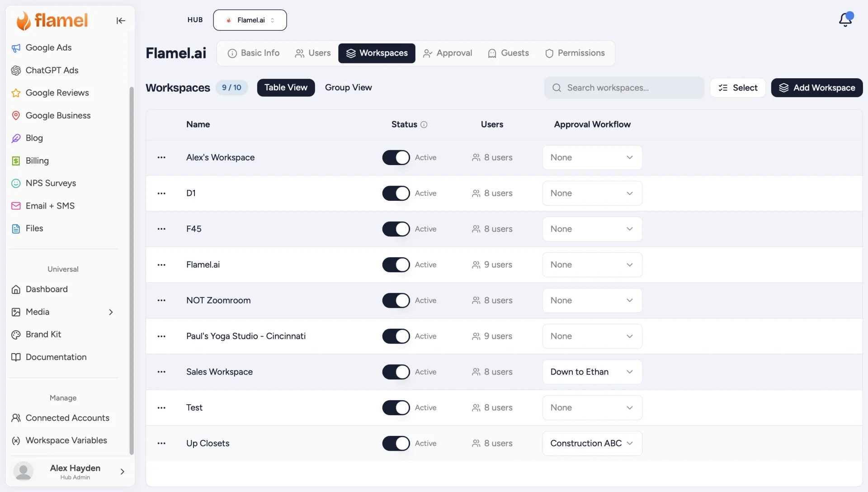Viewport: 868px width, 492px height.
Task: Expand Alex Hayden profile menu
Action: pos(122,472)
